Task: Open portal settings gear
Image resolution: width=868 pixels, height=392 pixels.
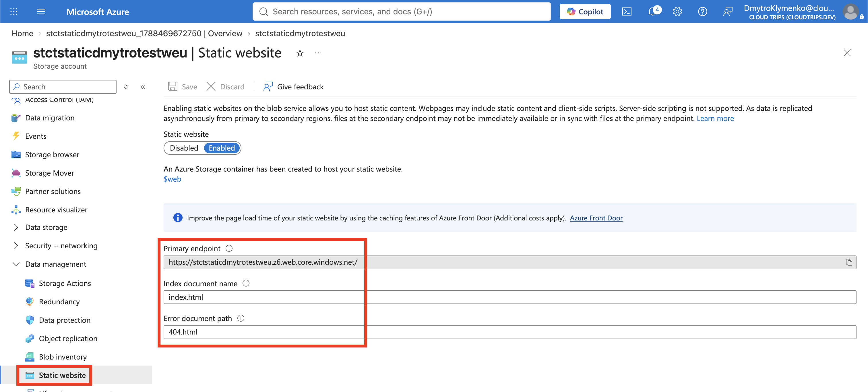Action: tap(677, 11)
